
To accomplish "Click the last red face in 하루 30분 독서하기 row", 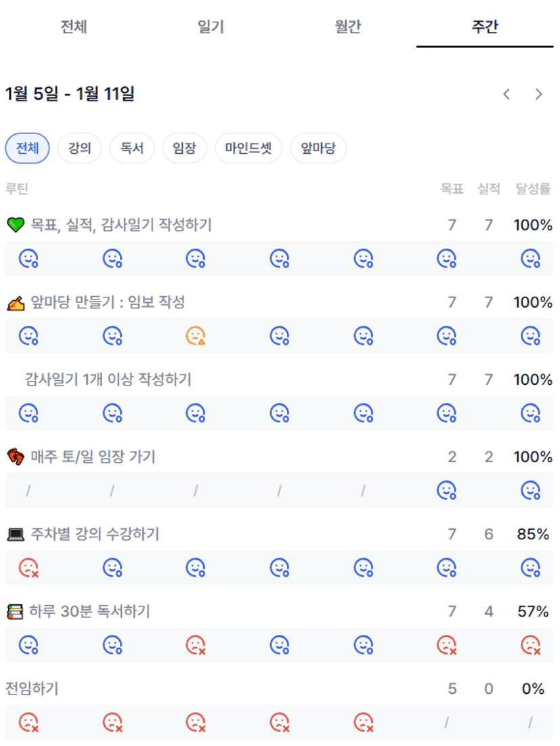I will tap(530, 644).
